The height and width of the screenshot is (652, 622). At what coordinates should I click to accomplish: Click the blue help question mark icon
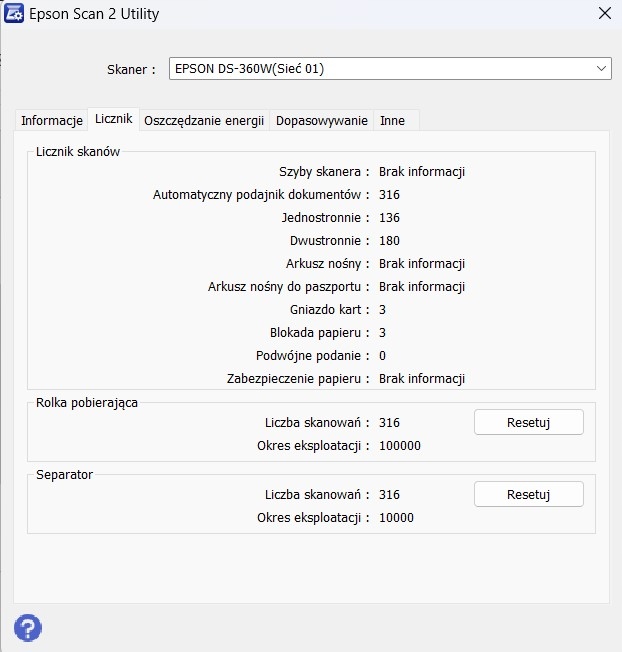pyautogui.click(x=28, y=628)
